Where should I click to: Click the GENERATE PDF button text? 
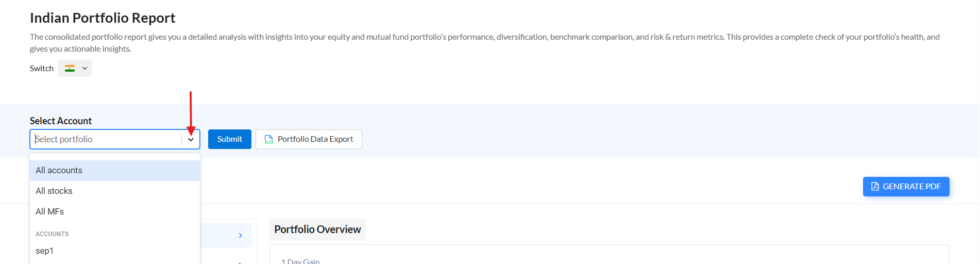pos(911,187)
